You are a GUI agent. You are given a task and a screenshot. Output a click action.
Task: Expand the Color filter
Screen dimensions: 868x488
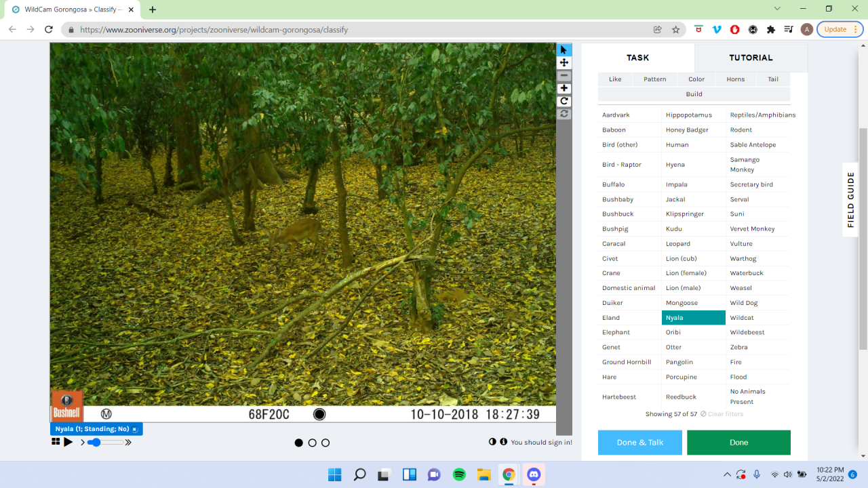[x=696, y=79]
